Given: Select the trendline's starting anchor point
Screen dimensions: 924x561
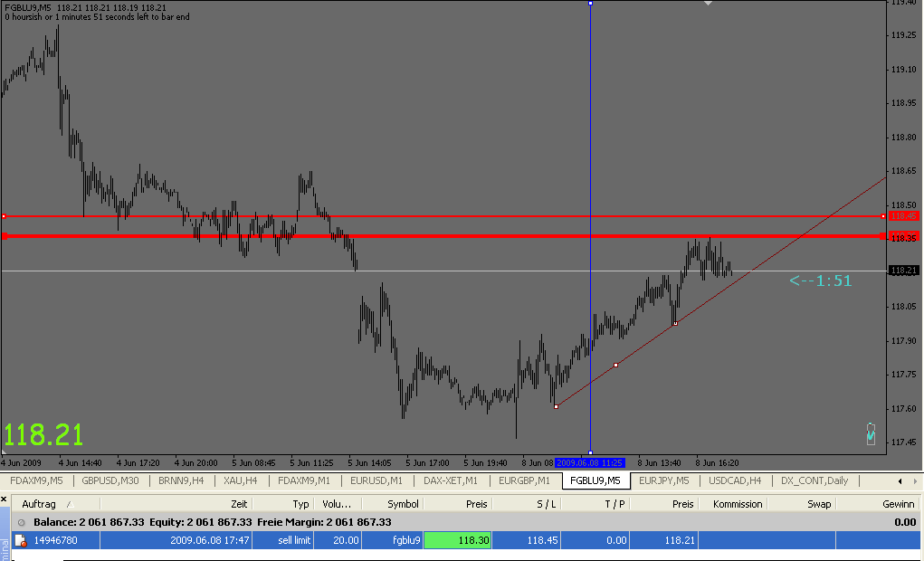Looking at the screenshot, I should coord(556,406).
